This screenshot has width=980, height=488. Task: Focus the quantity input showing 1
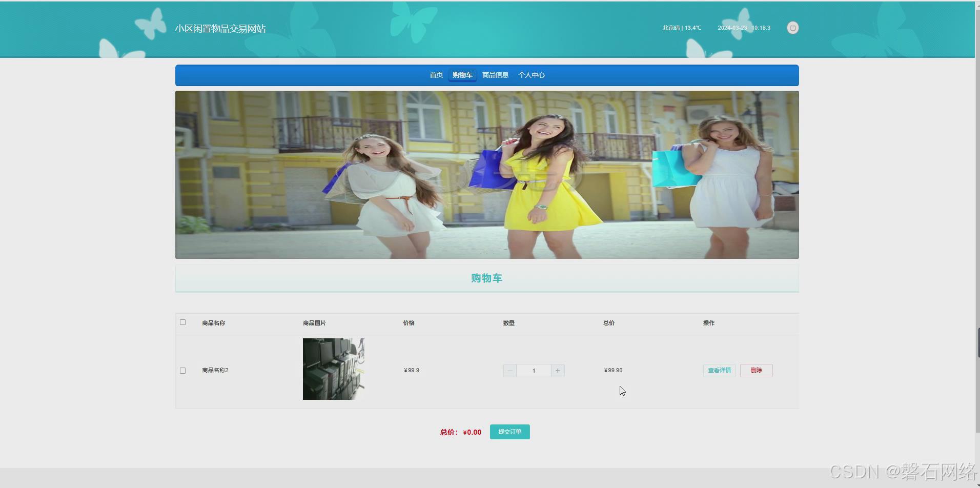(534, 371)
